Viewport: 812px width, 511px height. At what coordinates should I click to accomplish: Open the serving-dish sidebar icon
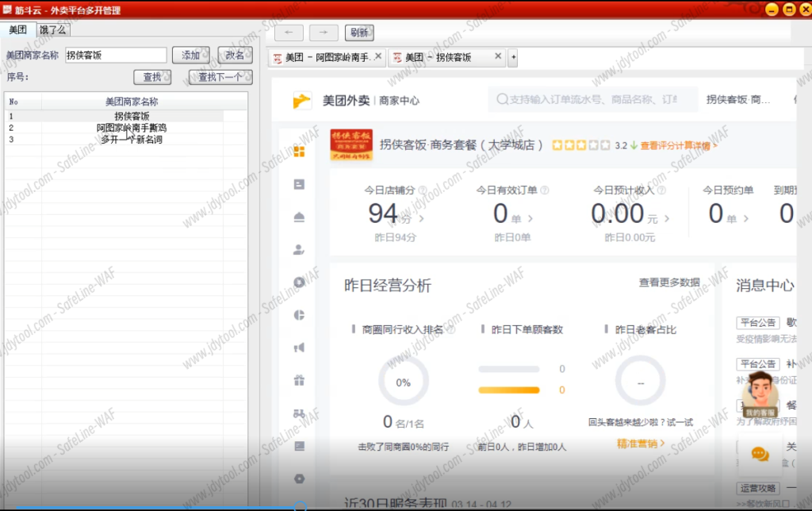coord(299,217)
